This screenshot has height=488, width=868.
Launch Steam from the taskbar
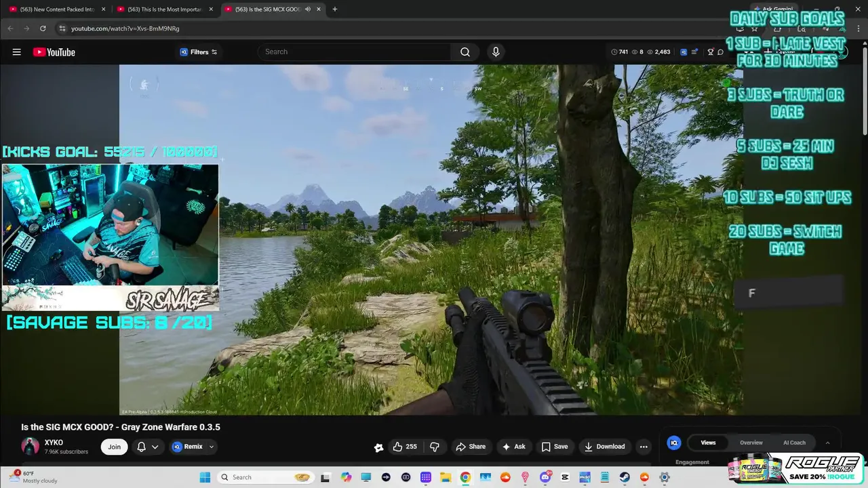pos(625,477)
